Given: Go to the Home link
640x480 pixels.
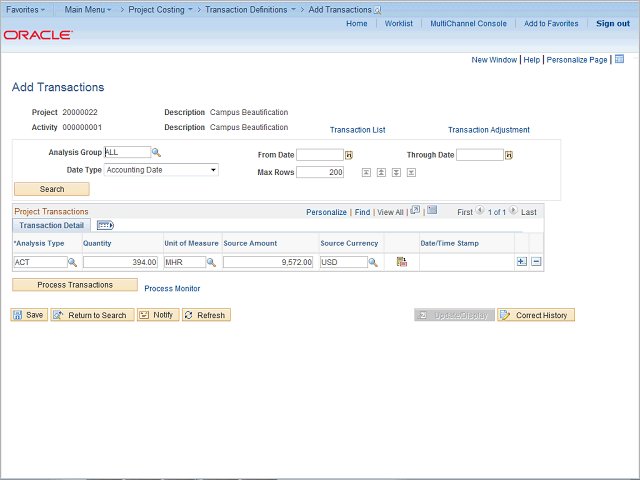Looking at the screenshot, I should (357, 24).
